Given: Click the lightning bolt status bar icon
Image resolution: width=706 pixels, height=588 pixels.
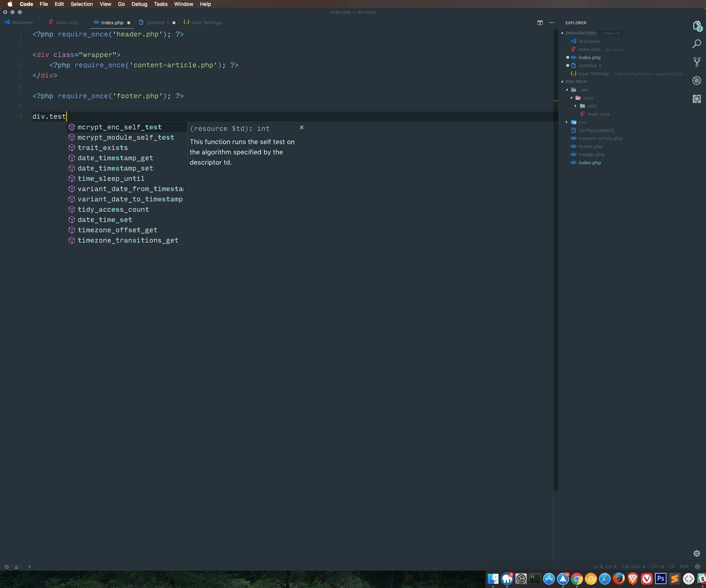Looking at the screenshot, I should [x=30, y=567].
